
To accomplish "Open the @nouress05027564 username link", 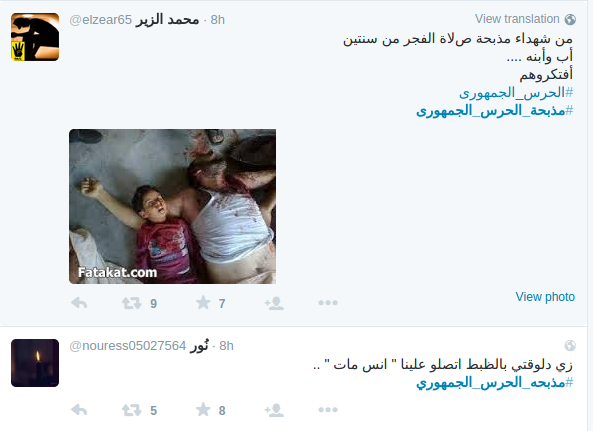I will point(127,346).
